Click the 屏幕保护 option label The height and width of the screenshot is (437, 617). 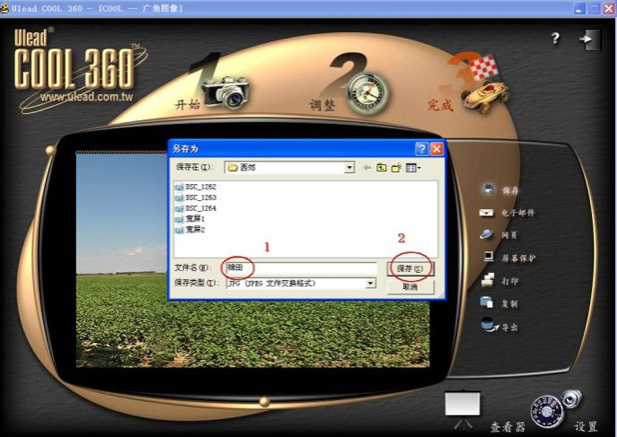tap(518, 258)
